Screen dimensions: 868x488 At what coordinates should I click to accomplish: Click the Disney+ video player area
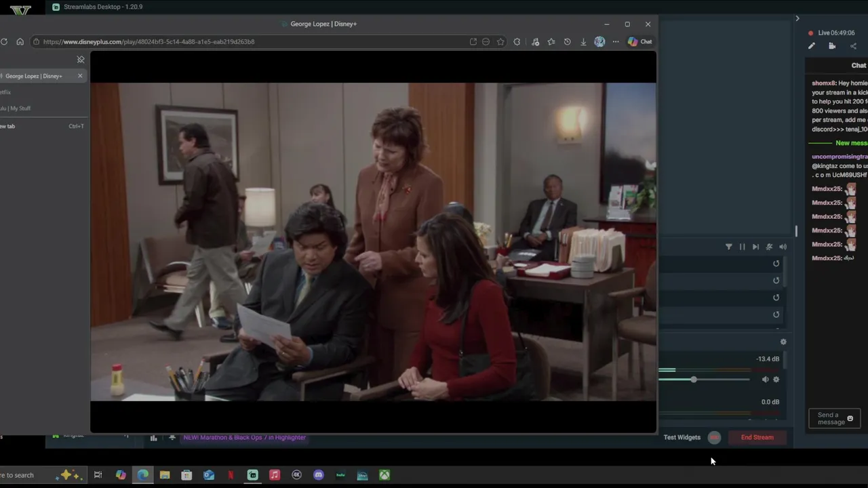click(373, 241)
